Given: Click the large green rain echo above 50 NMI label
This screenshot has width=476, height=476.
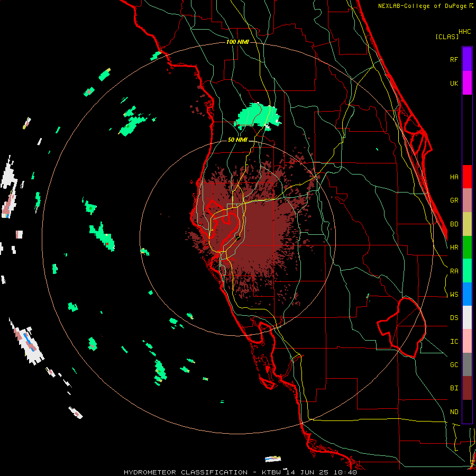Looking at the screenshot, I should tap(257, 116).
